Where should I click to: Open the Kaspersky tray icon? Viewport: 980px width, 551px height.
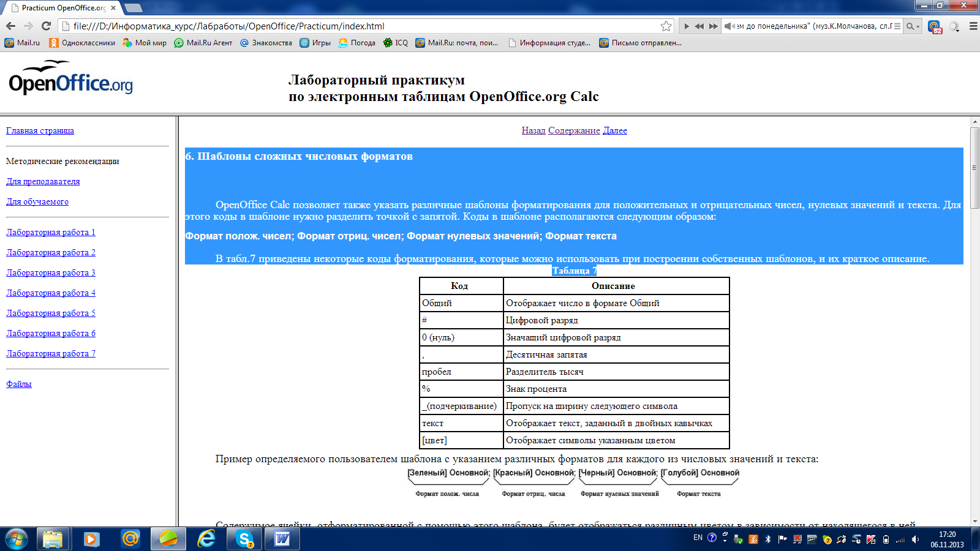pyautogui.click(x=871, y=539)
